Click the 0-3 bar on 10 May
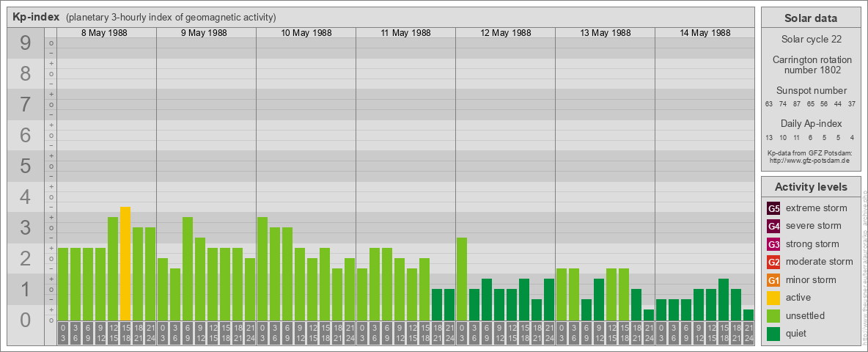This screenshot has height=352, width=868. tap(262, 268)
